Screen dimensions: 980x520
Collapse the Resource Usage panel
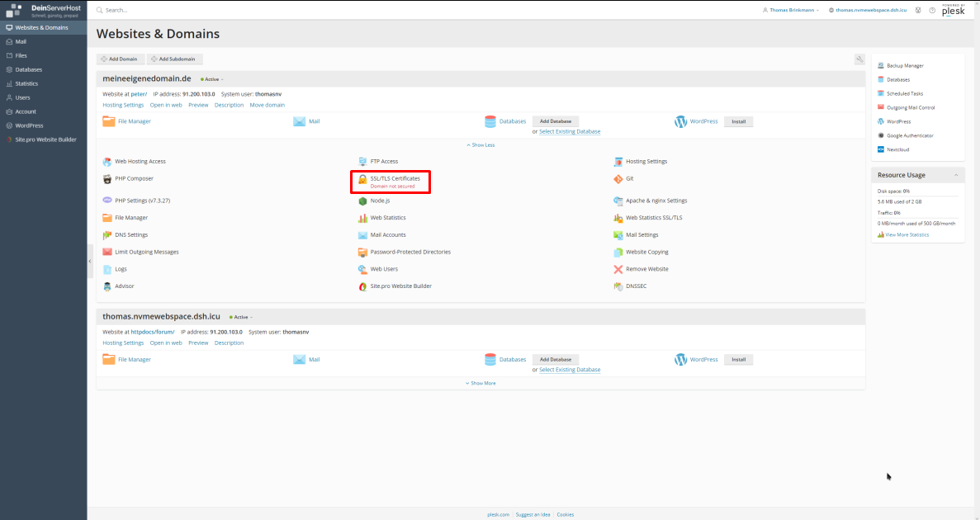956,175
